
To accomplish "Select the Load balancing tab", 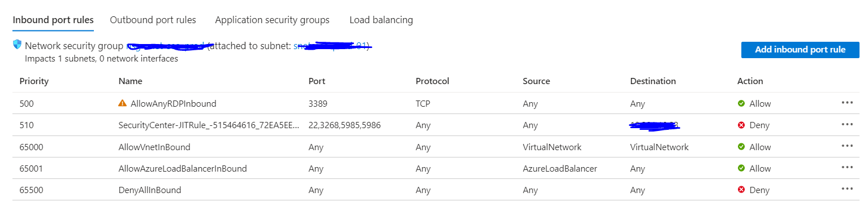I will click(381, 20).
